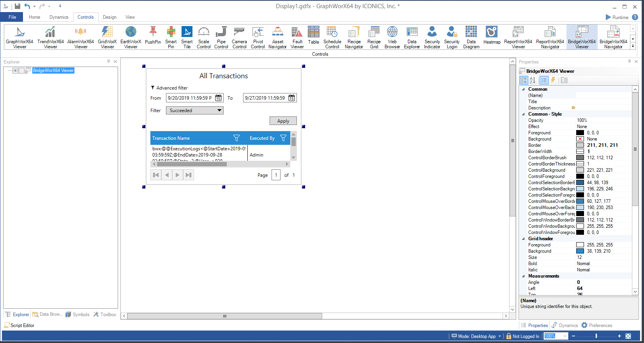Click the Fit to Window status icon

click(x=628, y=336)
